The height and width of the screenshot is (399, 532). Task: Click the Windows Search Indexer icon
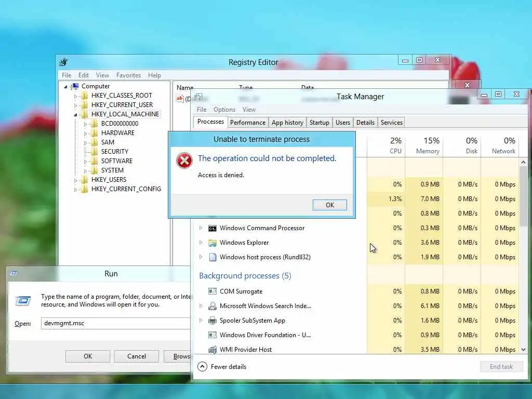[x=212, y=306]
